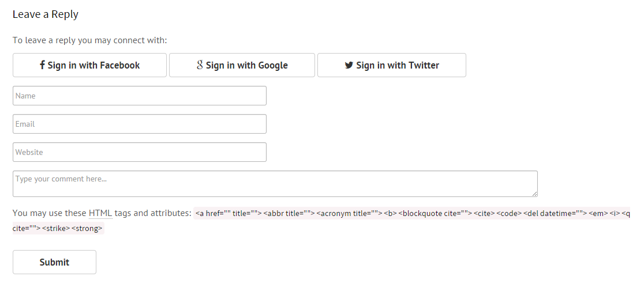
Task: Click the "Type your comment here" textarea
Action: pyautogui.click(x=275, y=184)
